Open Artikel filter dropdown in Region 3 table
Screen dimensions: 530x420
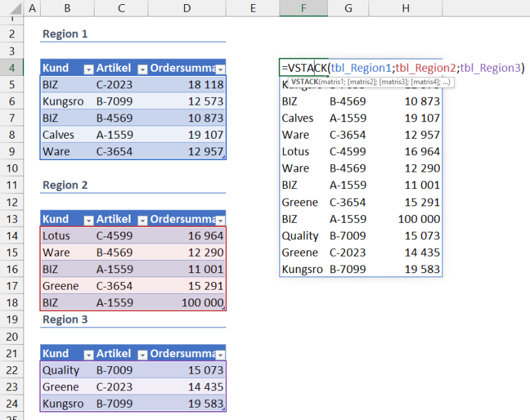[142, 354]
